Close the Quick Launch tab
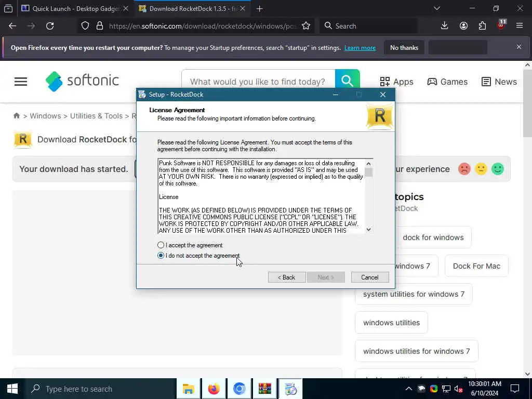532x399 pixels. [x=126, y=9]
